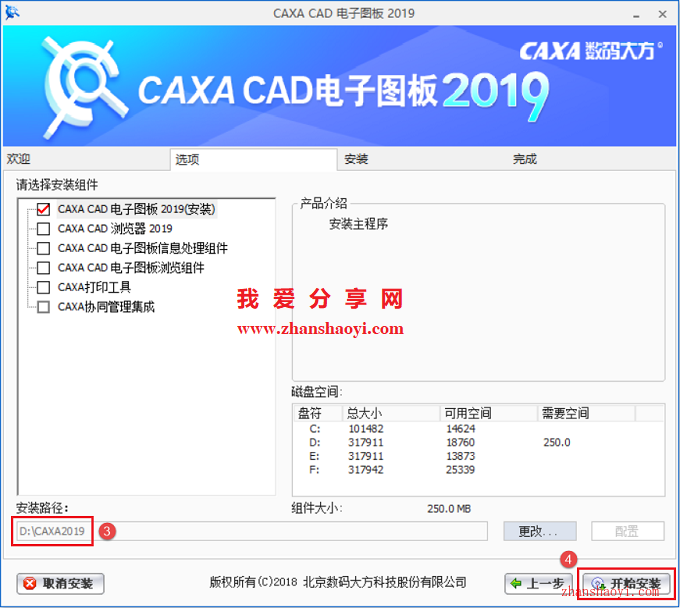Go back with the 上一步 button
This screenshot has height=608, width=680.
click(538, 584)
